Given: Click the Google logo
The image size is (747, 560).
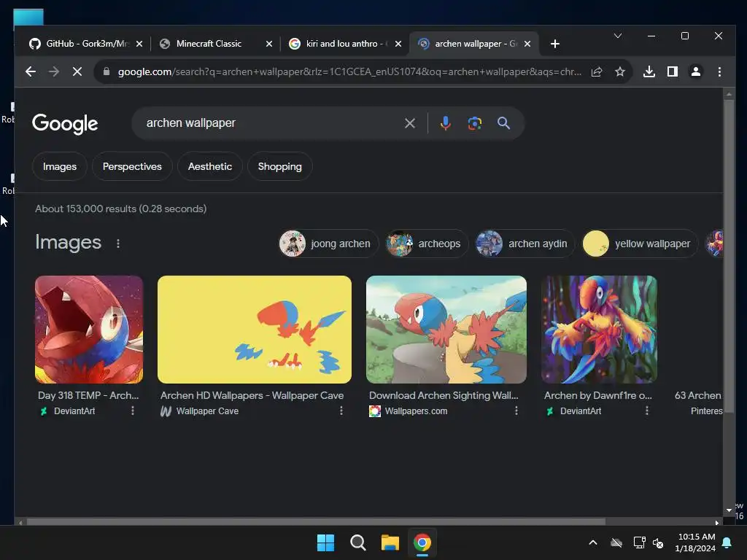Looking at the screenshot, I should pos(65,124).
